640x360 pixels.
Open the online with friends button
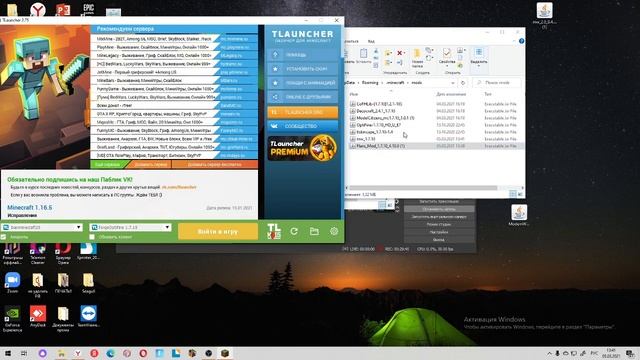pos(302,97)
